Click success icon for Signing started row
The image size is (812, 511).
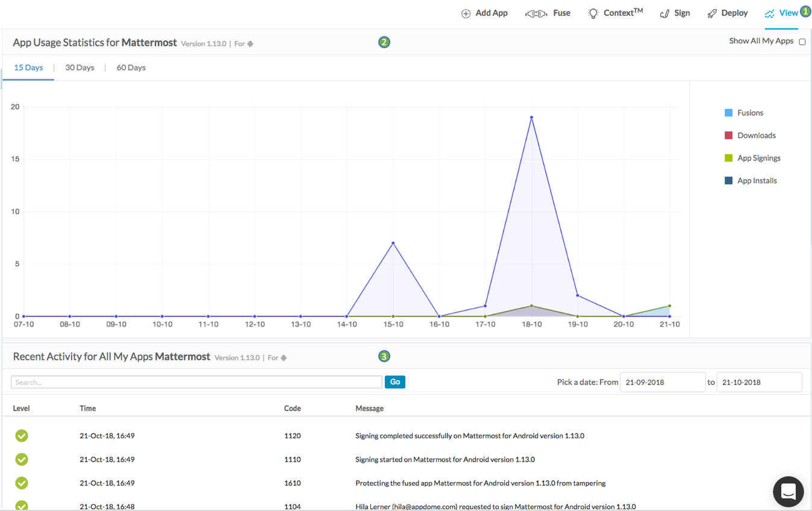pos(22,459)
